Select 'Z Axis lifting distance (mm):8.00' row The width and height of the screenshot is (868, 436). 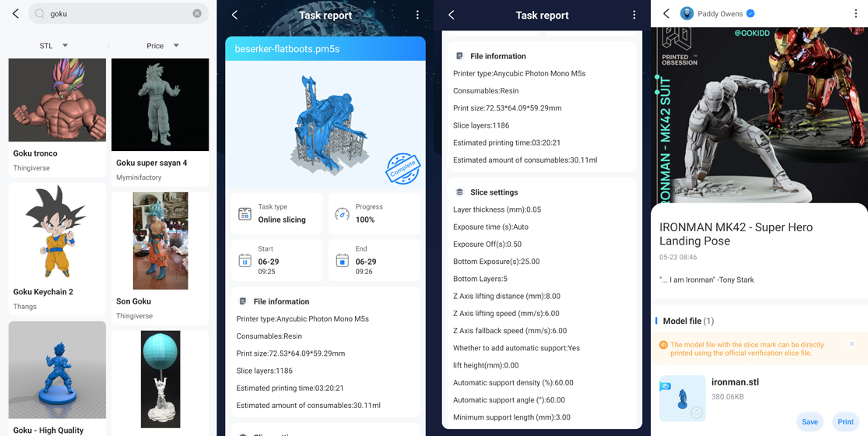[507, 296]
